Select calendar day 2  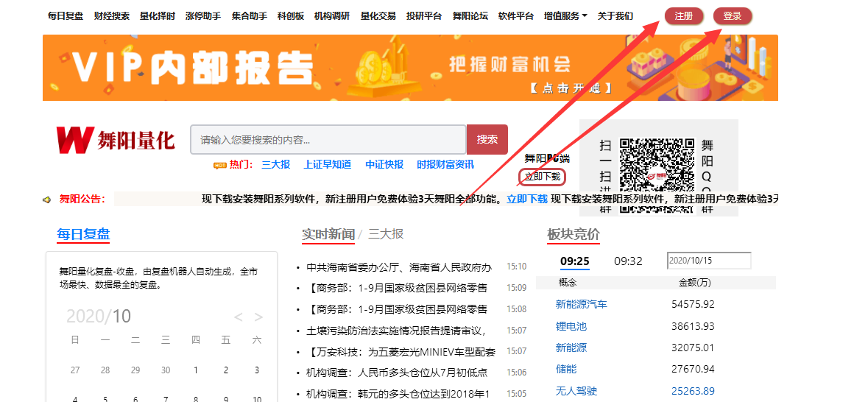coord(226,370)
